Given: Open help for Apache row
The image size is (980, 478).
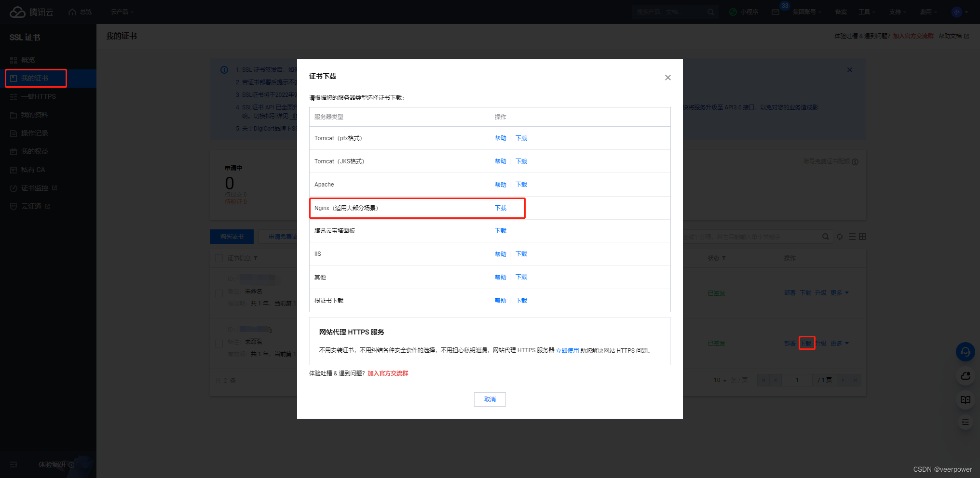Looking at the screenshot, I should click(501, 185).
